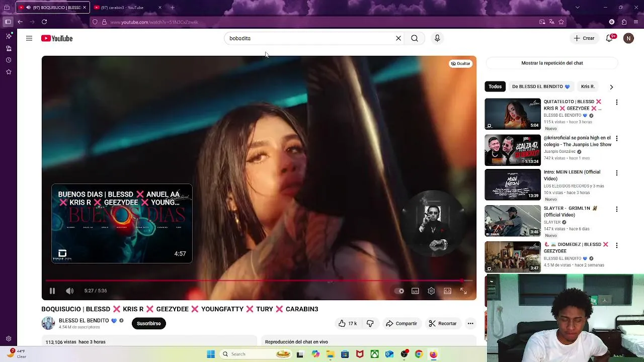Viewport: 644px width, 362px height.
Task: Go back in the browser
Action: pyautogui.click(x=20, y=22)
